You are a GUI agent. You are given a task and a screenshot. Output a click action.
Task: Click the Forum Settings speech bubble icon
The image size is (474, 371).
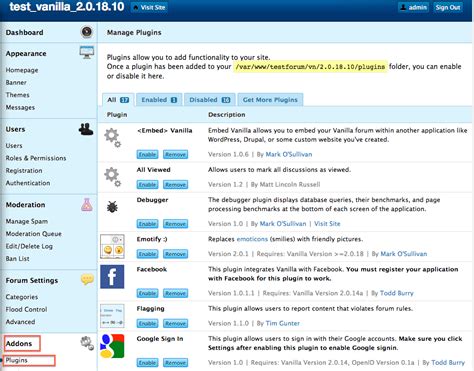click(87, 279)
